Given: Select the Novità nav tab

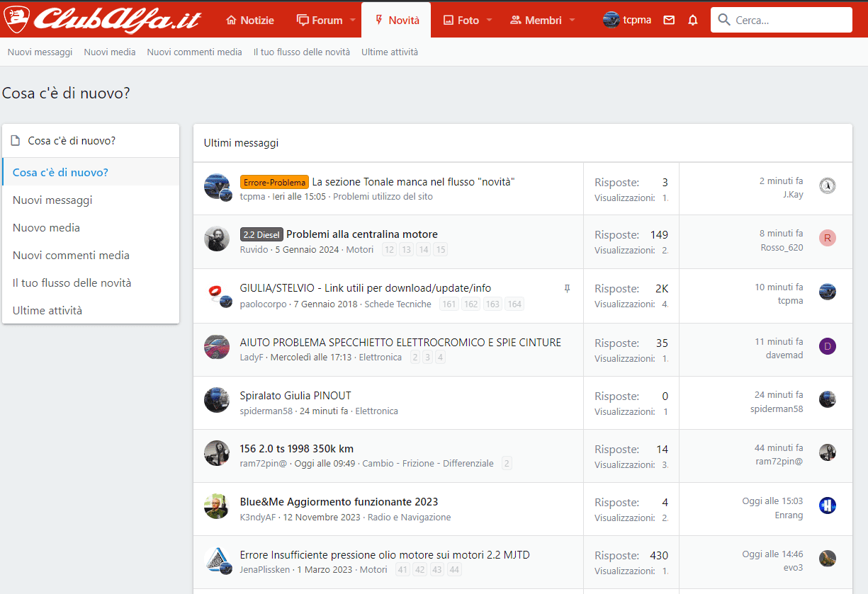Looking at the screenshot, I should [x=396, y=20].
